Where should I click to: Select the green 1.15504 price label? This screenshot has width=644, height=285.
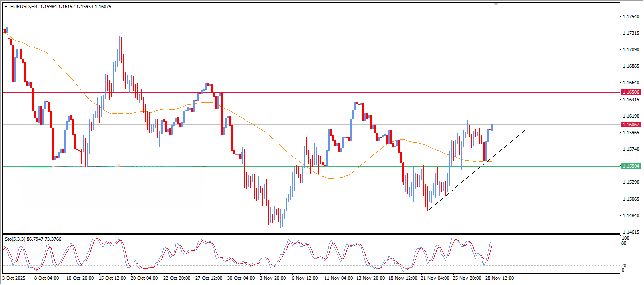[x=631, y=166]
